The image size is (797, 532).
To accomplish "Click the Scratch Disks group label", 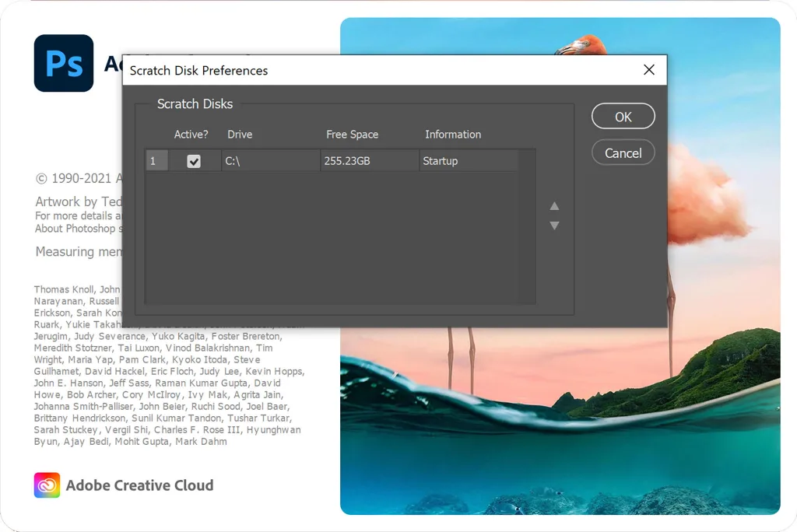I will click(195, 103).
